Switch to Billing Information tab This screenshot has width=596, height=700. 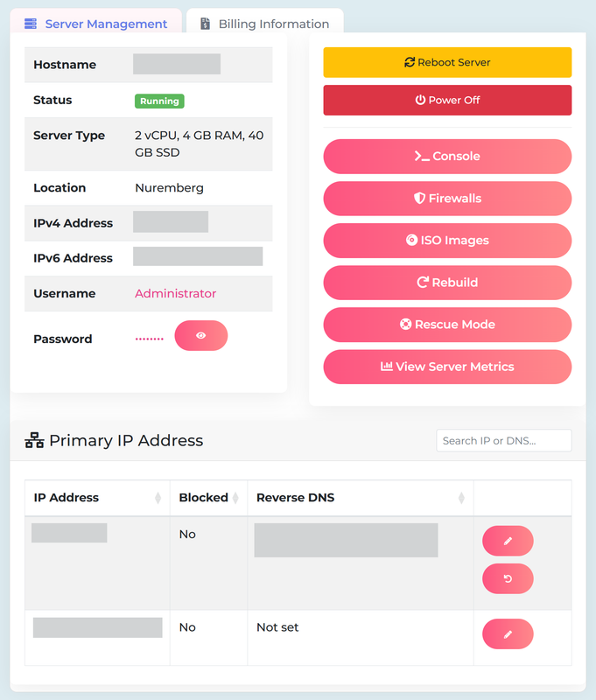click(264, 24)
